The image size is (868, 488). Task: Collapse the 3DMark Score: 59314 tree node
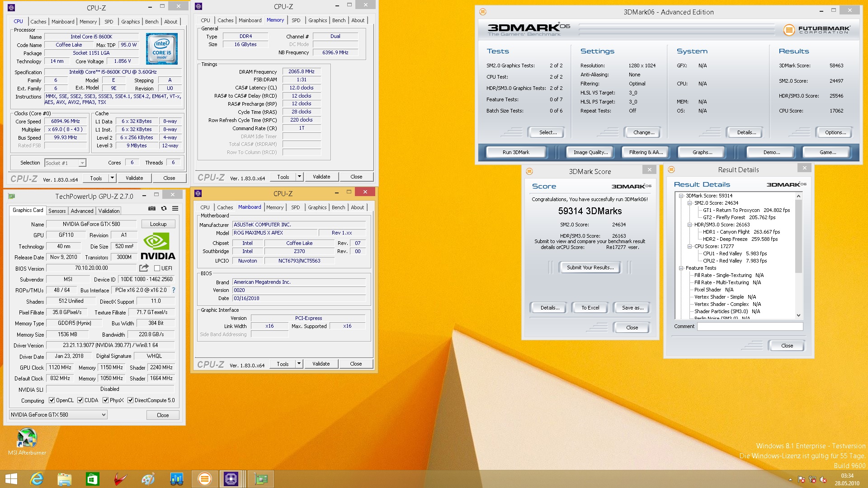click(681, 196)
